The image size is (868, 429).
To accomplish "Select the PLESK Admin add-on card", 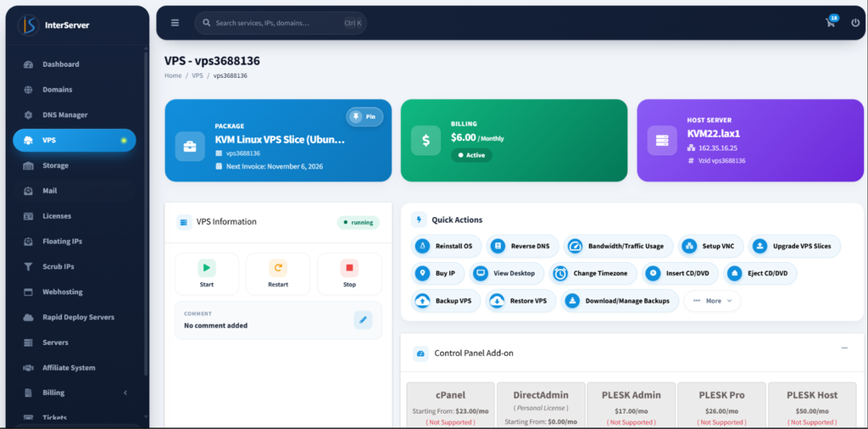I will coord(631,405).
